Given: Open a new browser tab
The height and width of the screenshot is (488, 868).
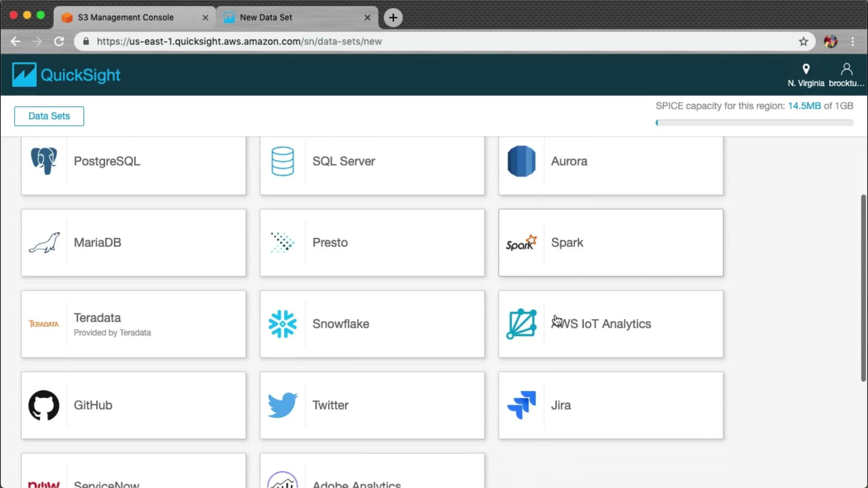Looking at the screenshot, I should (393, 18).
